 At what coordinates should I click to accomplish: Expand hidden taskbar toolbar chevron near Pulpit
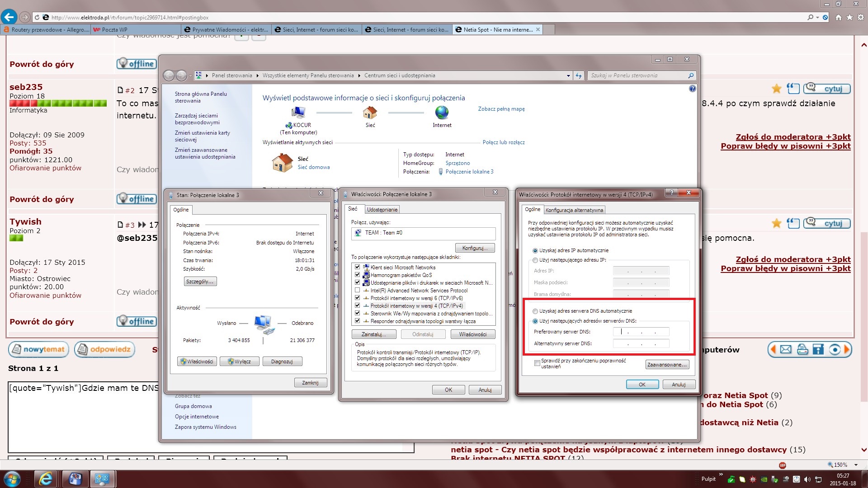coord(721,475)
